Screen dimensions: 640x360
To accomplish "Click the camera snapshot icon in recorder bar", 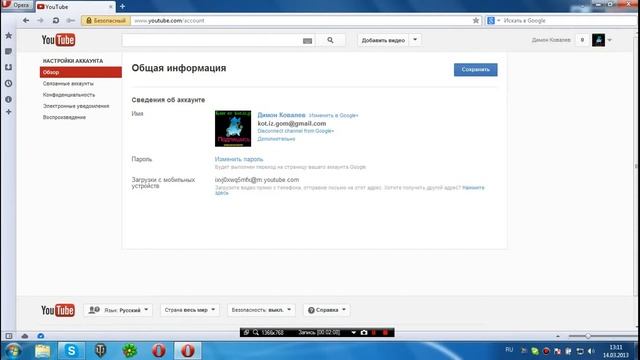I will pyautogui.click(x=364, y=333).
